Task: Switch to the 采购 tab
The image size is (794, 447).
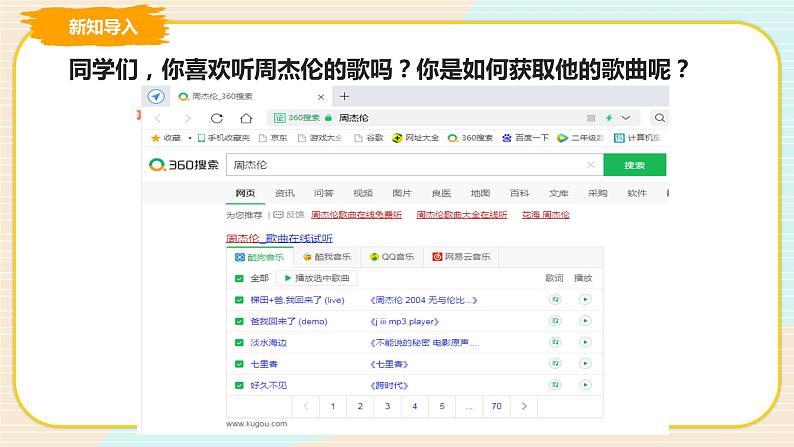Action: (598, 193)
